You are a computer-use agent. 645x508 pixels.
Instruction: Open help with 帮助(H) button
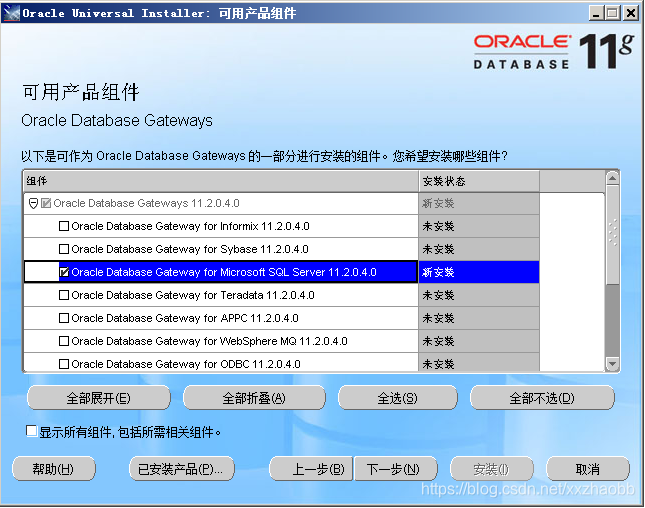click(53, 469)
